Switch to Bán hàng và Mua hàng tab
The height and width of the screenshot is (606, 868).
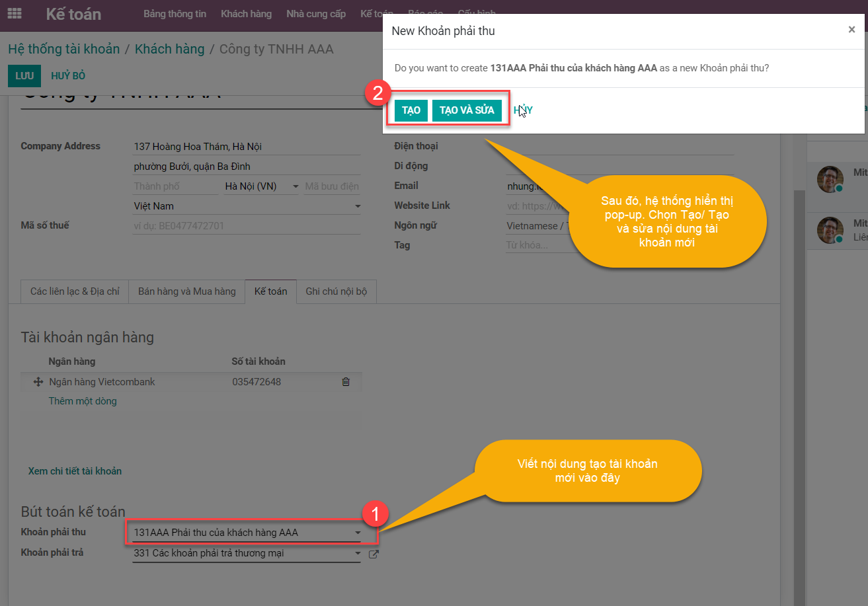tap(186, 291)
